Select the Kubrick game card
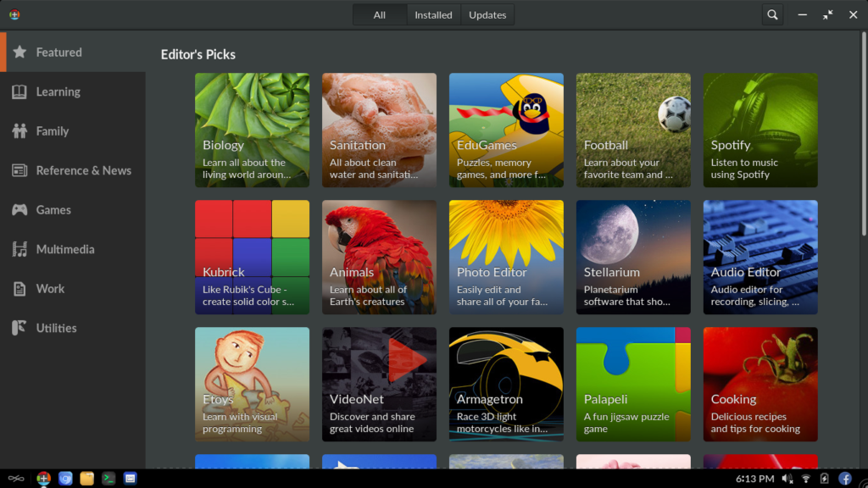The width and height of the screenshot is (868, 488). 252,258
